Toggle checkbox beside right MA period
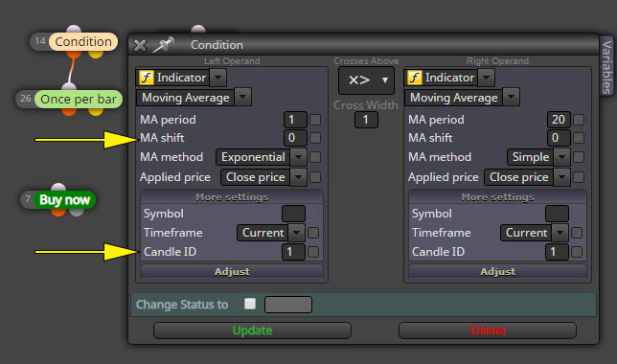The height and width of the screenshot is (364, 617). [x=579, y=120]
